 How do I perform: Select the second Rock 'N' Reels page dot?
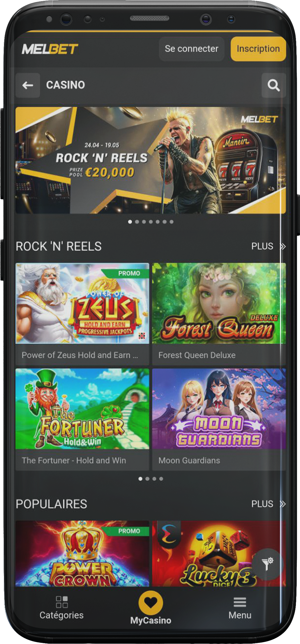(147, 479)
